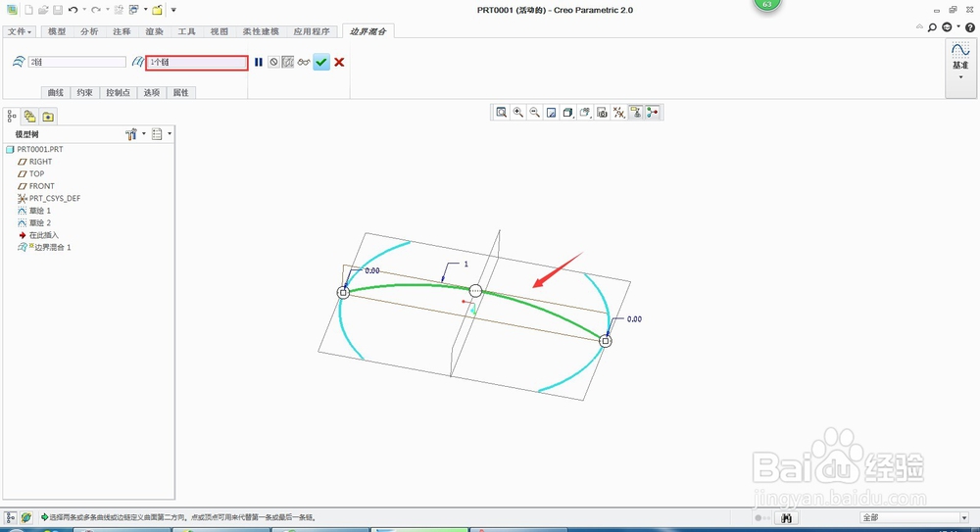Select the 边界混合 ribbon tab
The height and width of the screenshot is (532, 980).
[x=368, y=31]
